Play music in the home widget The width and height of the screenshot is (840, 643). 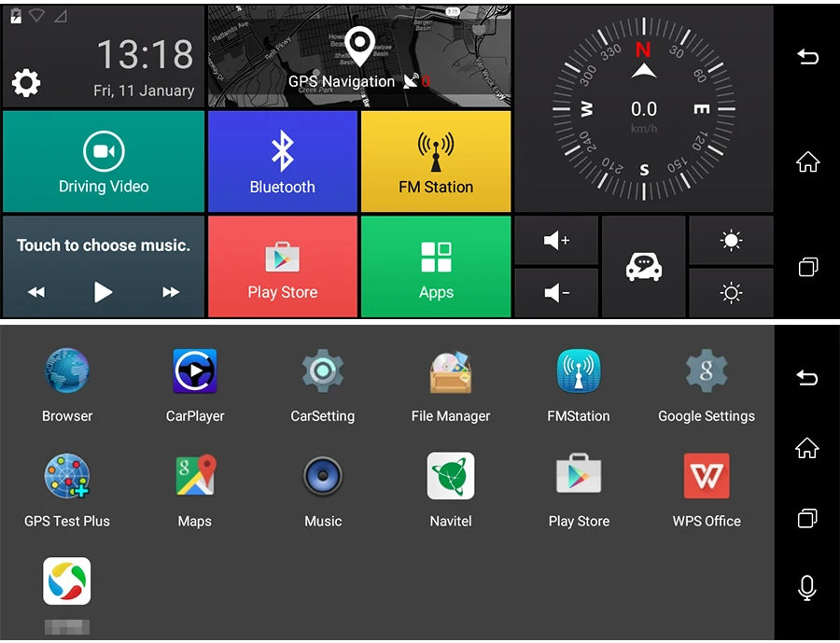(x=103, y=292)
